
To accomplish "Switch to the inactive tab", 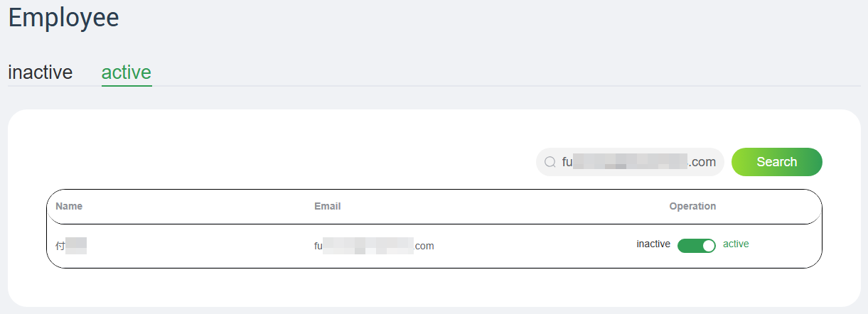I will pos(40,72).
